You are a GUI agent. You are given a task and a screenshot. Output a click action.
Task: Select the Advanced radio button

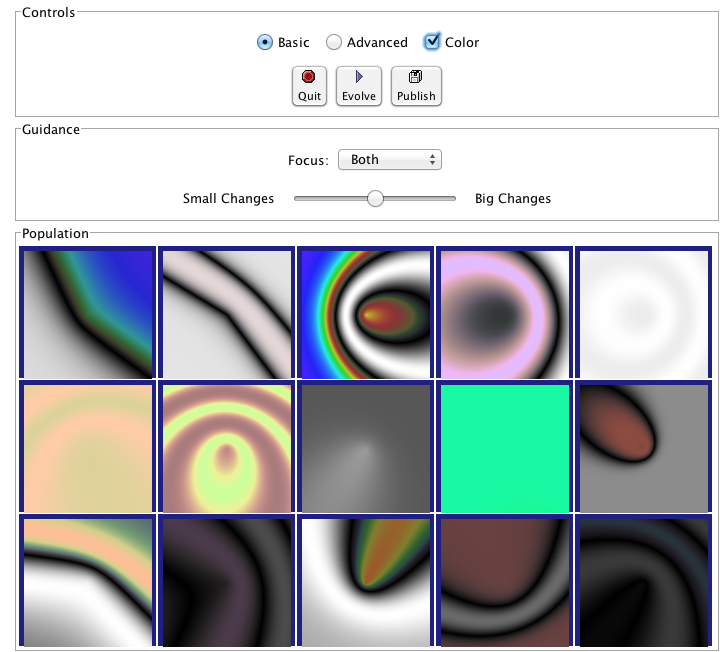click(x=334, y=42)
